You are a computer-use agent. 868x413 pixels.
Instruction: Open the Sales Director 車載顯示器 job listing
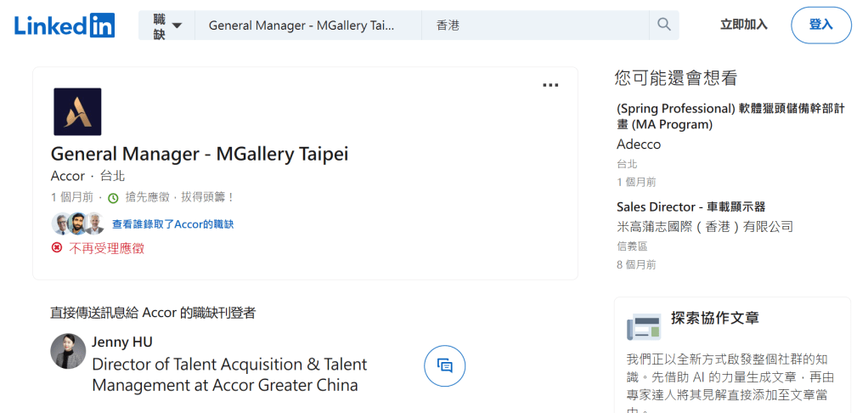point(690,206)
